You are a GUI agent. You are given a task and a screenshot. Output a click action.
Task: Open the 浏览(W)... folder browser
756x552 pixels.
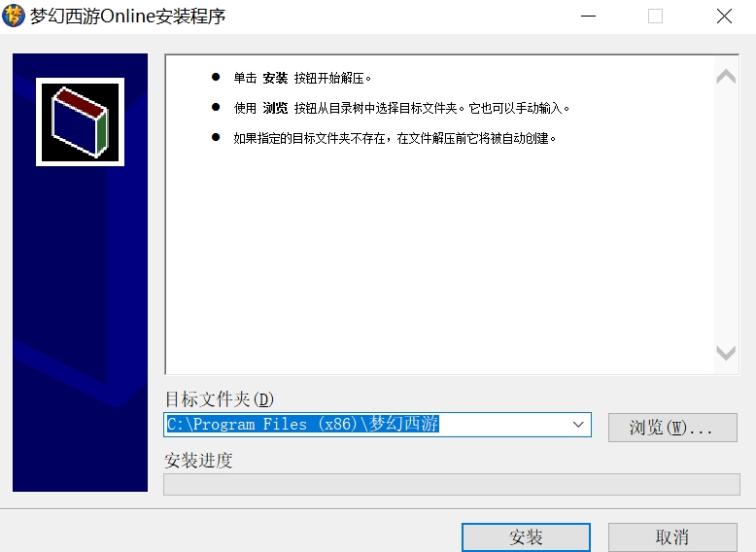672,428
